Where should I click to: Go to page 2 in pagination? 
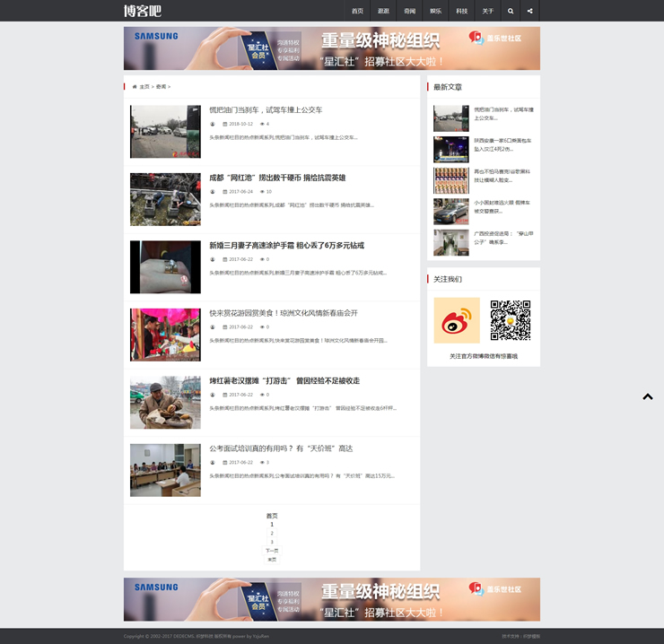272,533
